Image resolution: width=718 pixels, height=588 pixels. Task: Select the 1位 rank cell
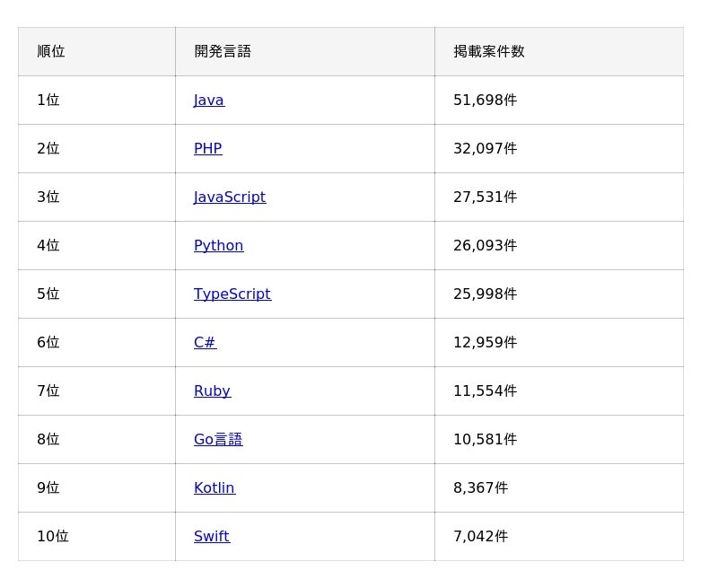tap(48, 101)
